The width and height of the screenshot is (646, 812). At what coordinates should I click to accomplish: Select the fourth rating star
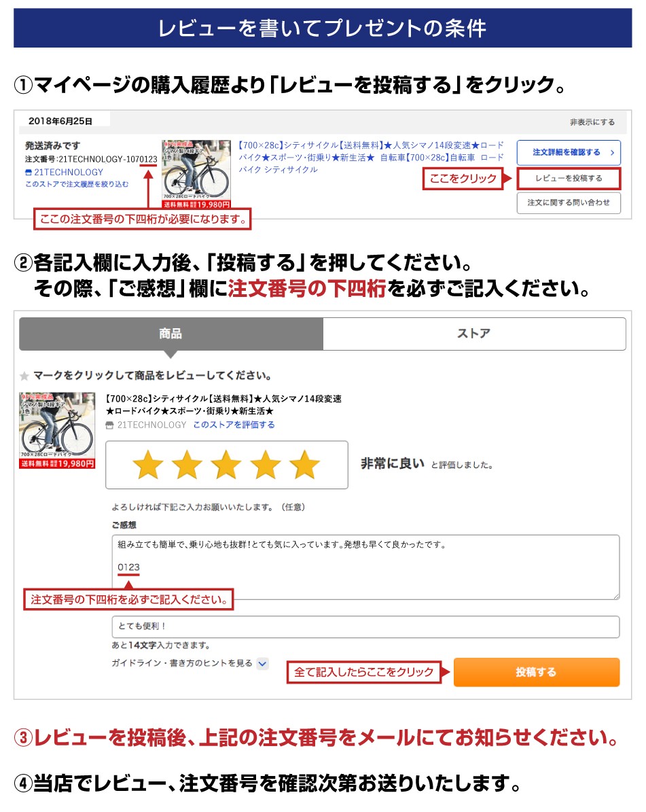[266, 465]
